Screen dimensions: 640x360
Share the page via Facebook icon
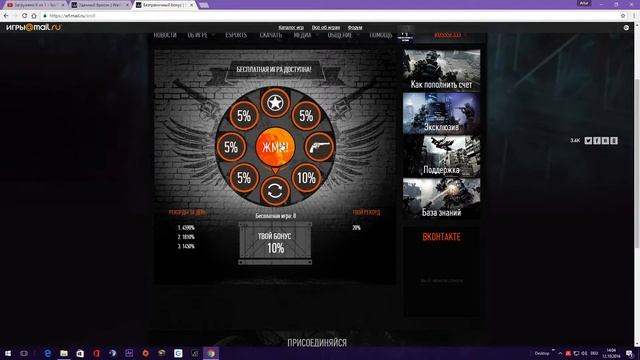[597, 140]
